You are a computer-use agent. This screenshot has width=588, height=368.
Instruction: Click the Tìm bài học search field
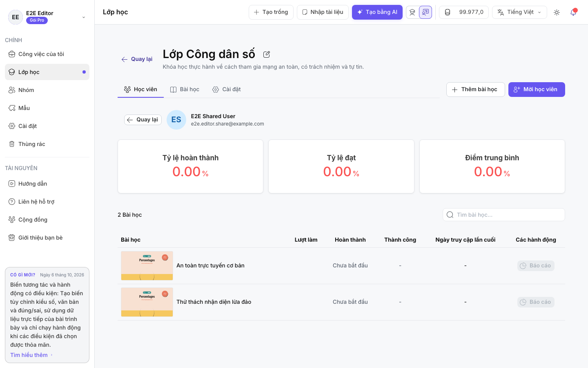tap(504, 215)
